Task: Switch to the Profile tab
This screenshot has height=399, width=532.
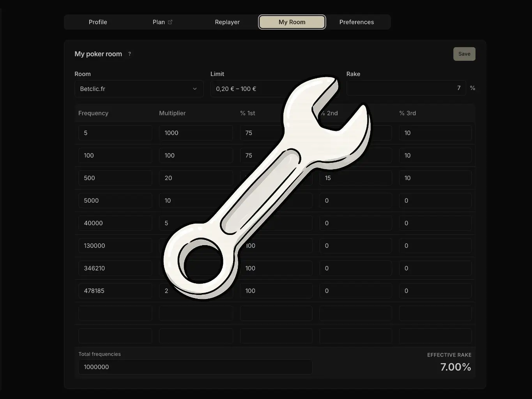Action: click(98, 22)
